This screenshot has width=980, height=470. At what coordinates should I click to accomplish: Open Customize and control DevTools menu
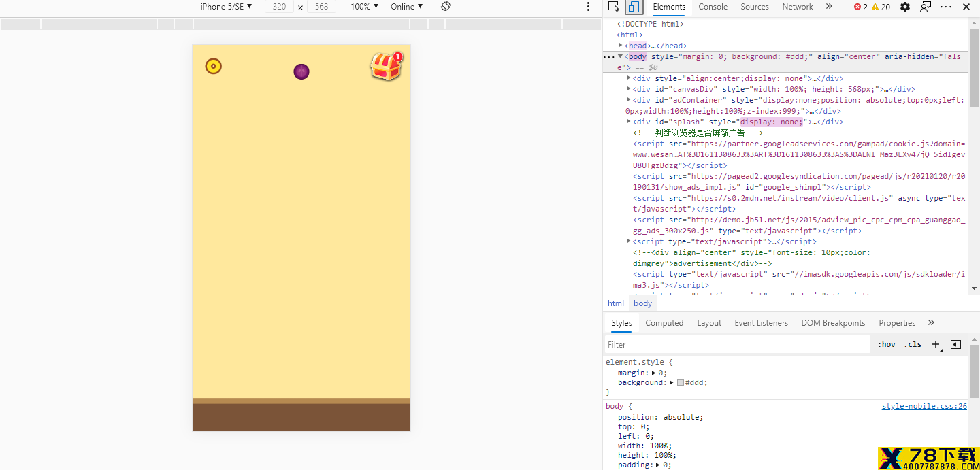946,7
